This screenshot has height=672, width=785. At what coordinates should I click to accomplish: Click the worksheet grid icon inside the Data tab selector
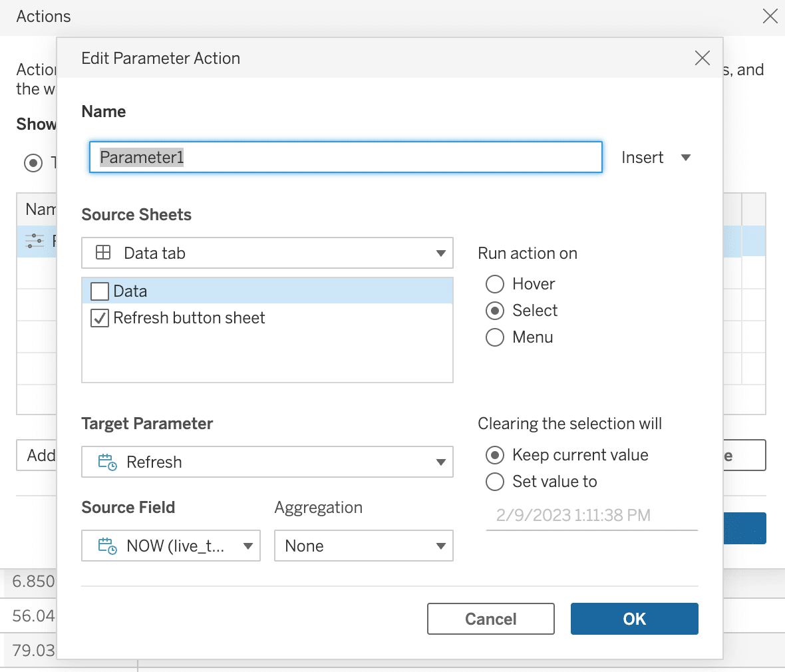tap(103, 253)
